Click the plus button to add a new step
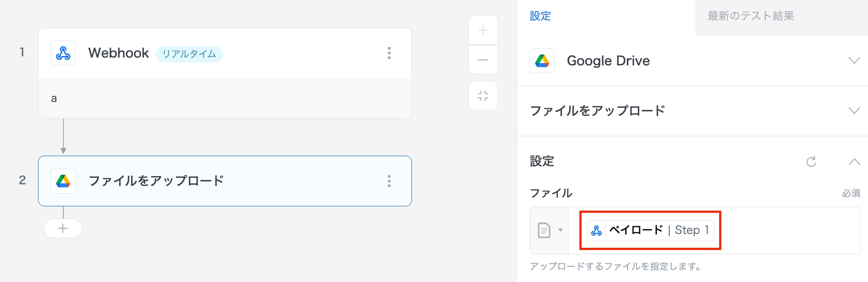This screenshot has width=868, height=282. tap(63, 228)
